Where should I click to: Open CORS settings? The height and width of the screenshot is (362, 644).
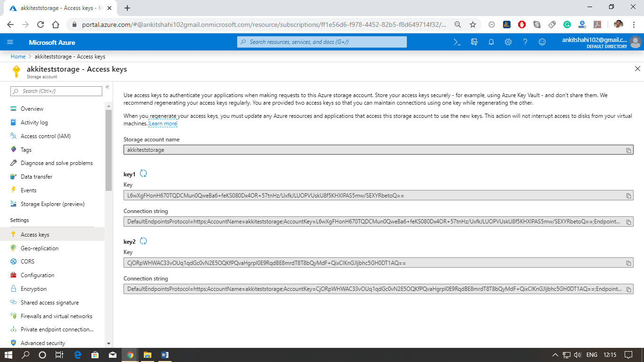click(27, 262)
